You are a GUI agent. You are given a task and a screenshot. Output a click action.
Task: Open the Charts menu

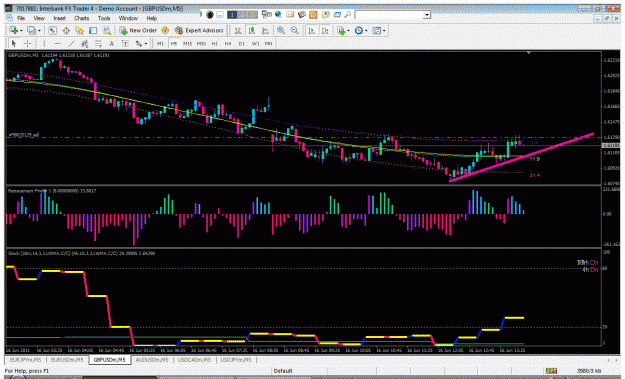(x=81, y=18)
